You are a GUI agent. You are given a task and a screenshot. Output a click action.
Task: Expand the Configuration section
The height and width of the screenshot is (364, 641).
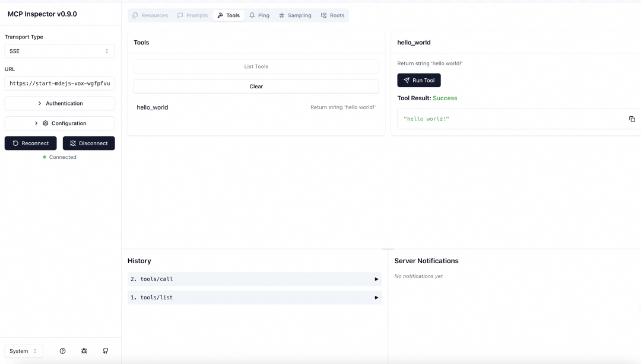[59, 123]
